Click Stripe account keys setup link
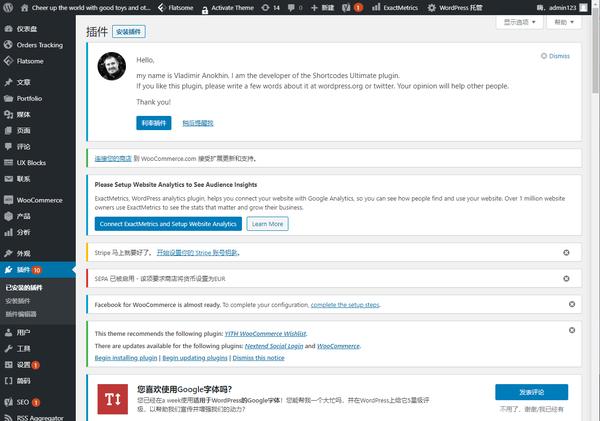 (198, 253)
